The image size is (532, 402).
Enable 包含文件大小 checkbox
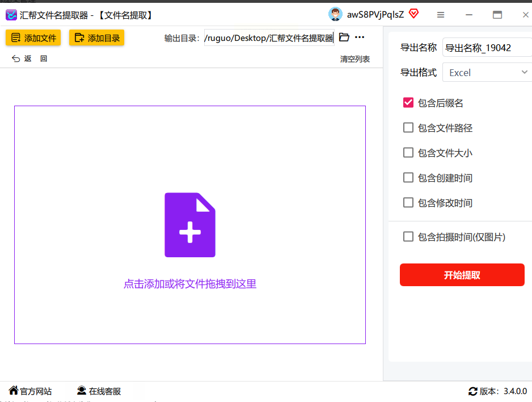[x=408, y=153]
